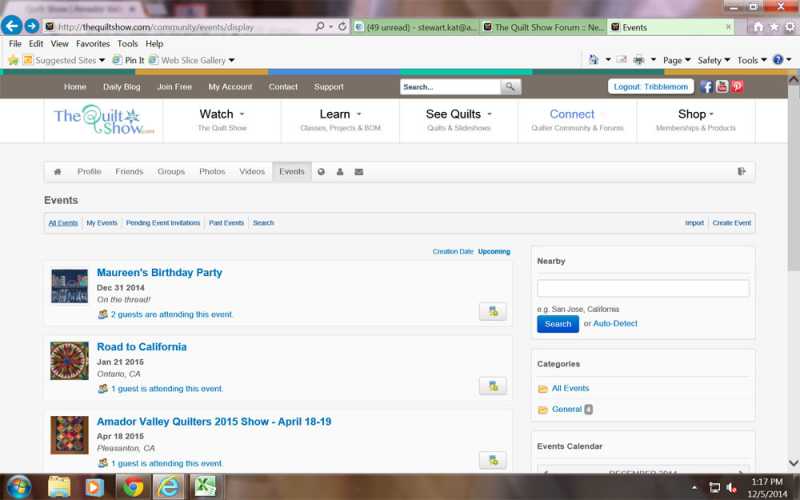
Task: Click the Pinterest icon in header
Action: [737, 87]
